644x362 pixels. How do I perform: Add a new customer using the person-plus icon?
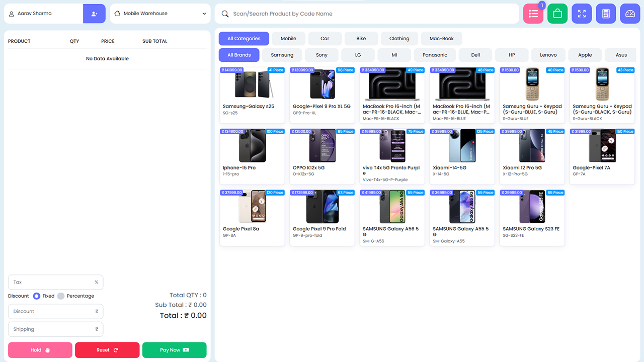point(94,13)
